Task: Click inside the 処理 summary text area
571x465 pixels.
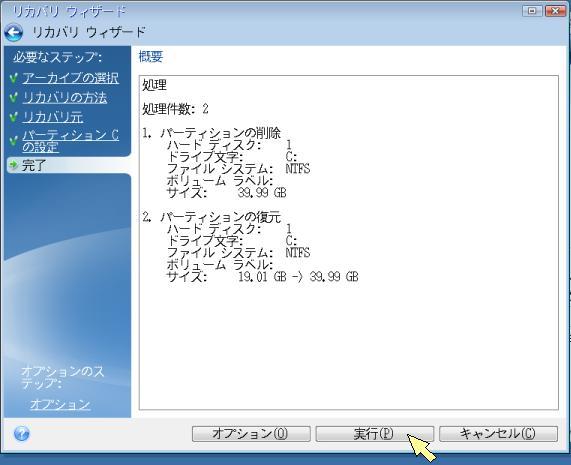Action: click(348, 243)
